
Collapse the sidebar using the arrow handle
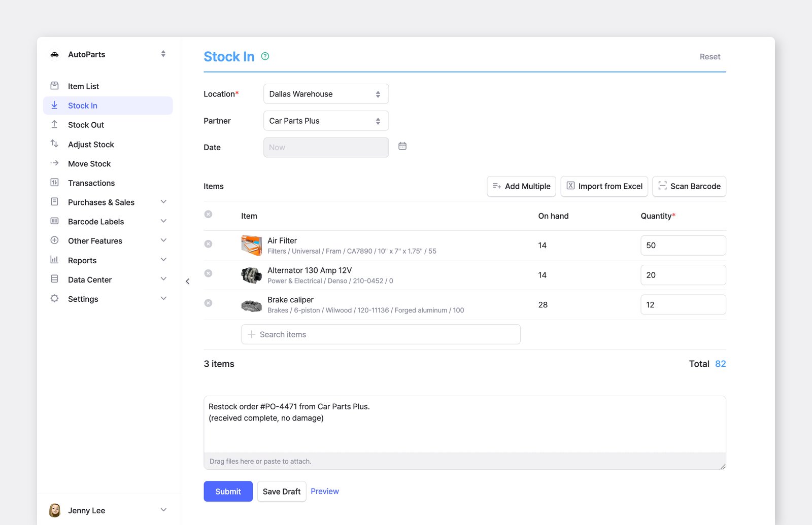coord(188,281)
